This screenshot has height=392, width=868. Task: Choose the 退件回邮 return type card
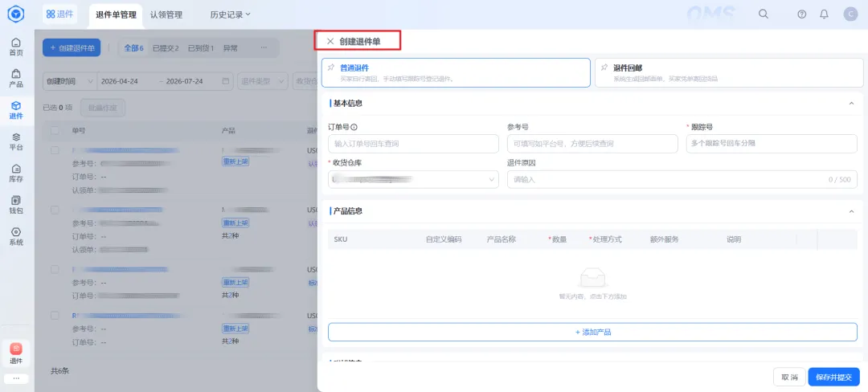(x=729, y=72)
